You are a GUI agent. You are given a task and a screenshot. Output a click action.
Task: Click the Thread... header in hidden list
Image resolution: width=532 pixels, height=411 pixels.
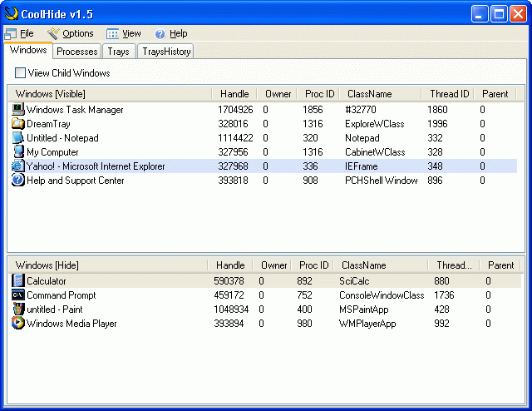[454, 265]
